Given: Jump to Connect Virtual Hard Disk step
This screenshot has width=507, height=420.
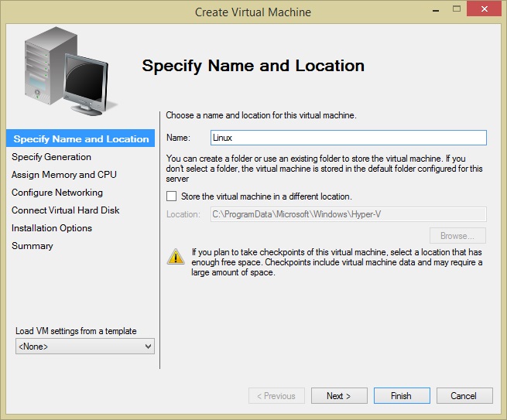Looking at the screenshot, I should coord(66,210).
